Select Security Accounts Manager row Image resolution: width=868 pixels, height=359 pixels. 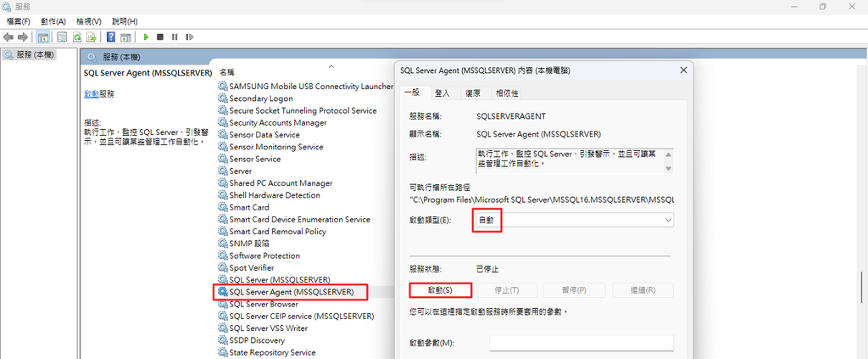point(278,122)
